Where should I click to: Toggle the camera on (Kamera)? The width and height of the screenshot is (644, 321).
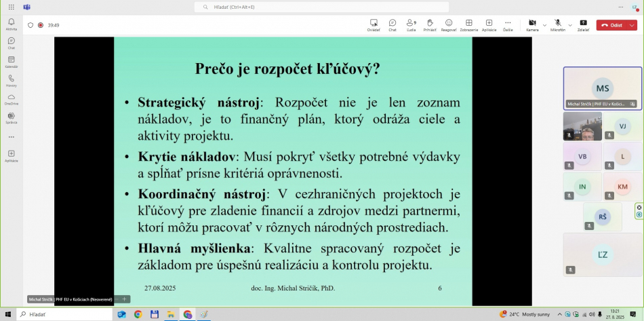[532, 24]
